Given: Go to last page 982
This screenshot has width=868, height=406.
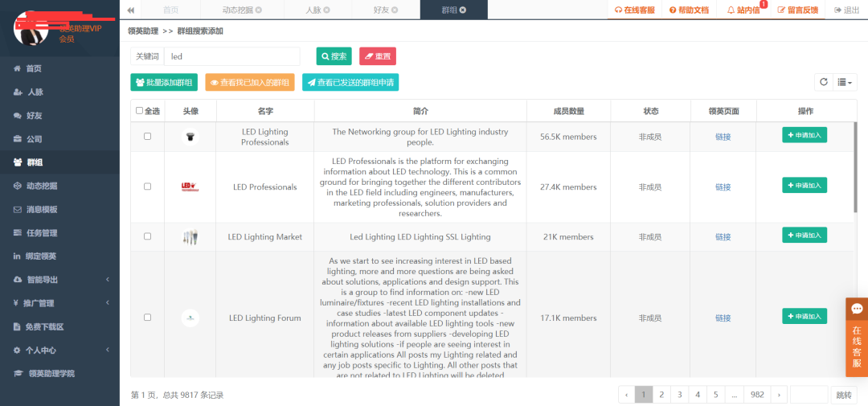Looking at the screenshot, I should click(x=757, y=395).
